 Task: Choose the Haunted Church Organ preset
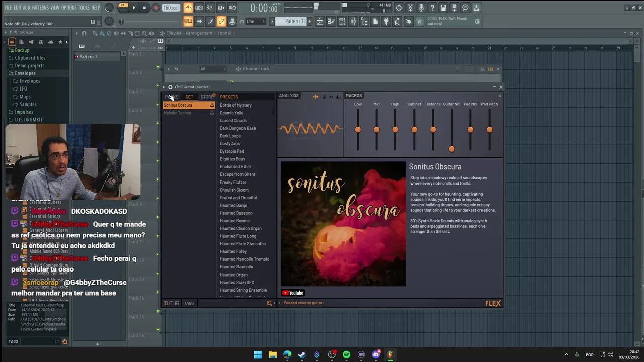240,228
